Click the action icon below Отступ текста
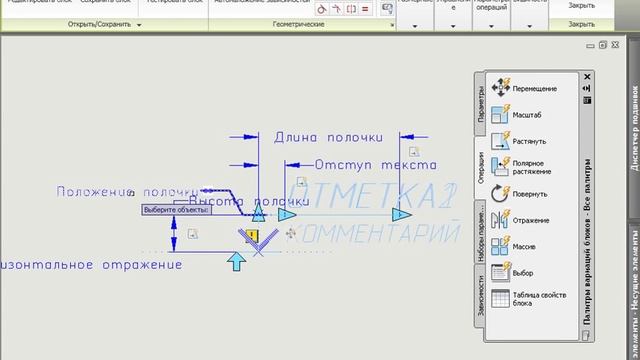 point(301,181)
